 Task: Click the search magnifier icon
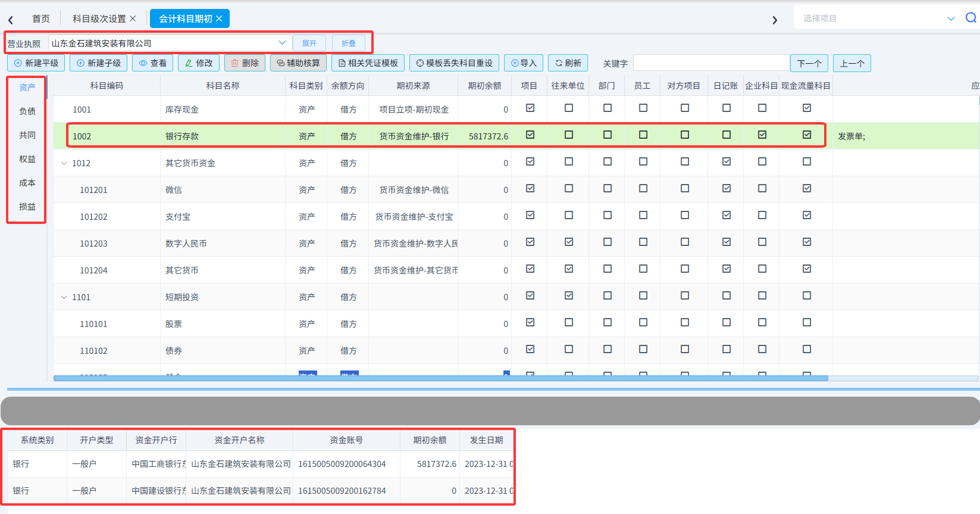[971, 18]
